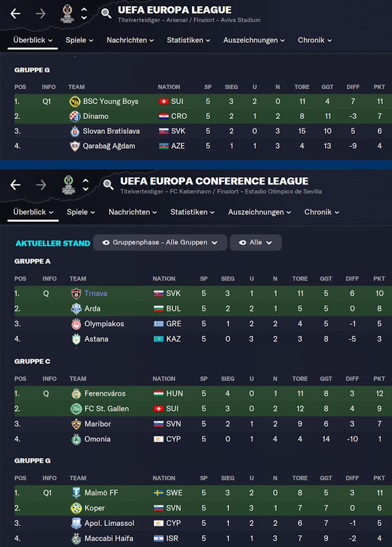Open the Conference League Spiele tab
Screen dimensions: 392x547
(x=80, y=212)
